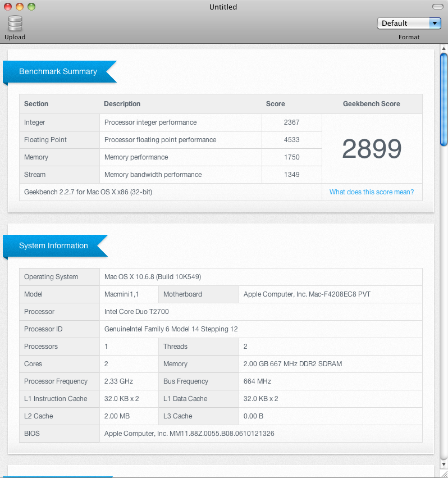Select the Floating Point score 4533
The width and height of the screenshot is (448, 478).
point(292,140)
